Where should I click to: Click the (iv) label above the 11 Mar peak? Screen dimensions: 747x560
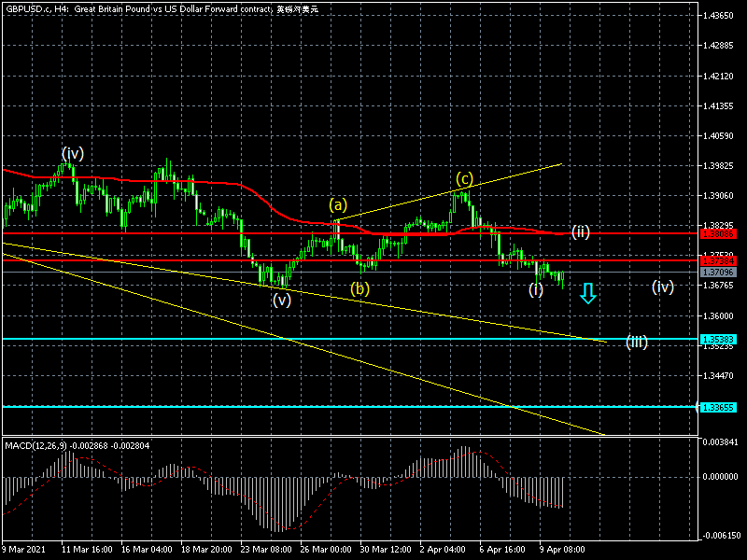coord(73,152)
